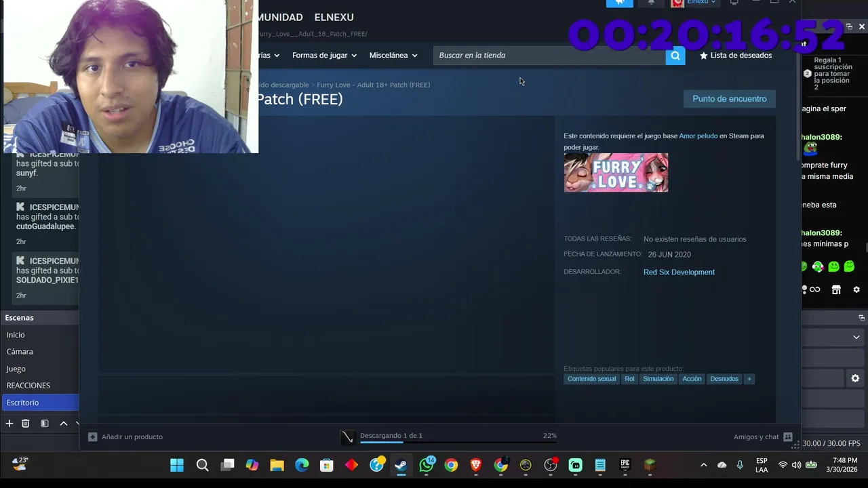Screen dimensions: 868x488
Task: Open Steam notifications bell
Action: [x=651, y=3]
